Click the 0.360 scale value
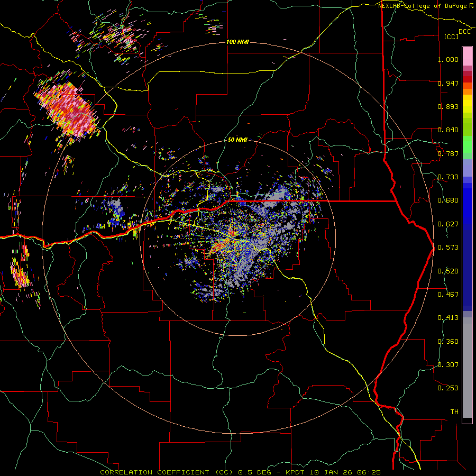The width and height of the screenshot is (476, 476). pos(448,342)
